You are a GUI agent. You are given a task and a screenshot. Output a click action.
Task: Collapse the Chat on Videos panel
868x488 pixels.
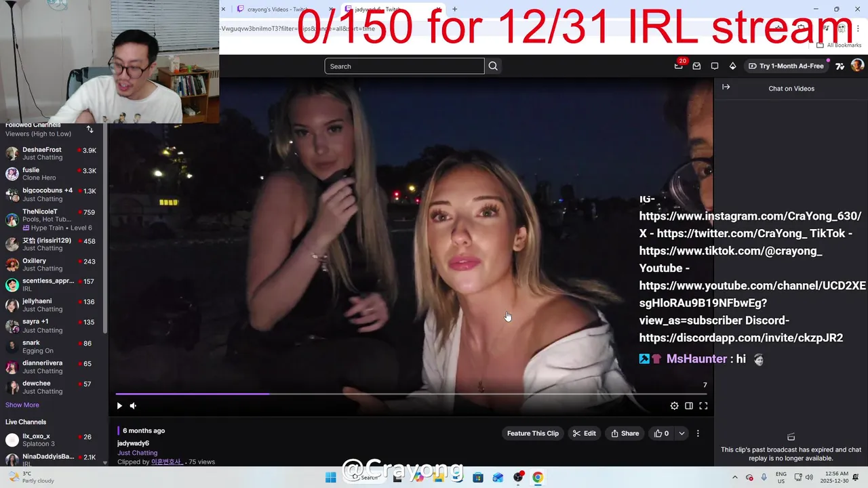pos(726,87)
